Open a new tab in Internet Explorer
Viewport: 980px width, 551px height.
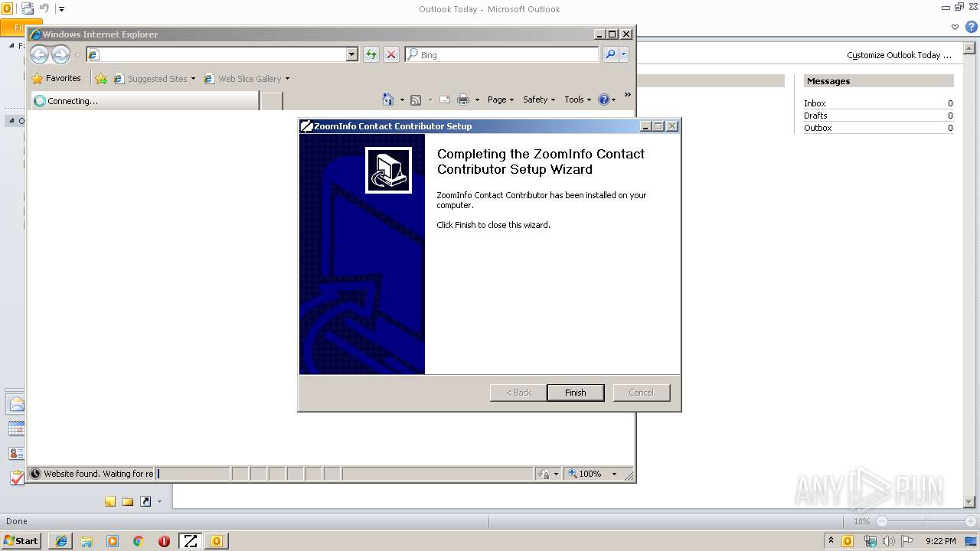point(272,100)
